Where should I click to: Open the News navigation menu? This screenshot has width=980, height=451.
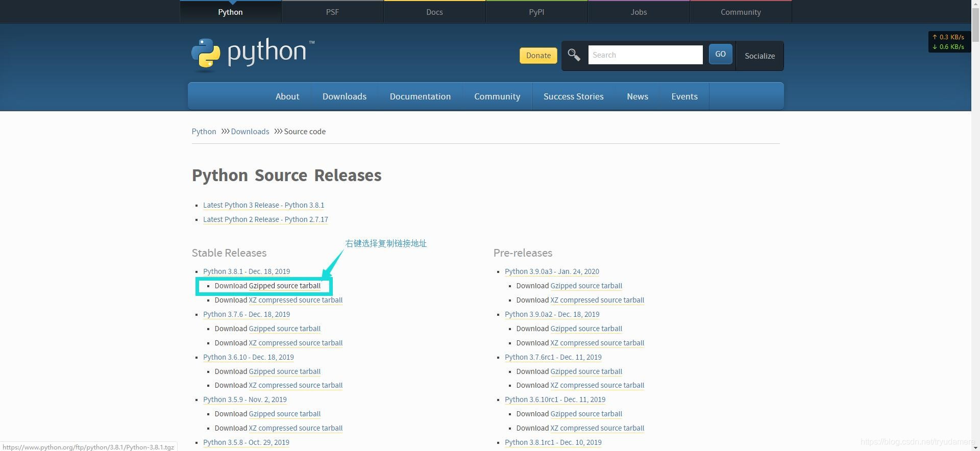638,96
